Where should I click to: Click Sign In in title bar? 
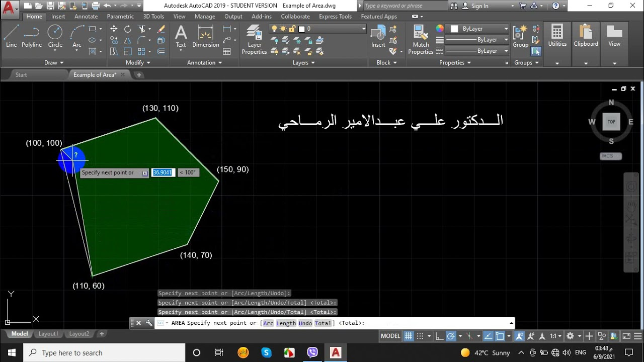479,6
